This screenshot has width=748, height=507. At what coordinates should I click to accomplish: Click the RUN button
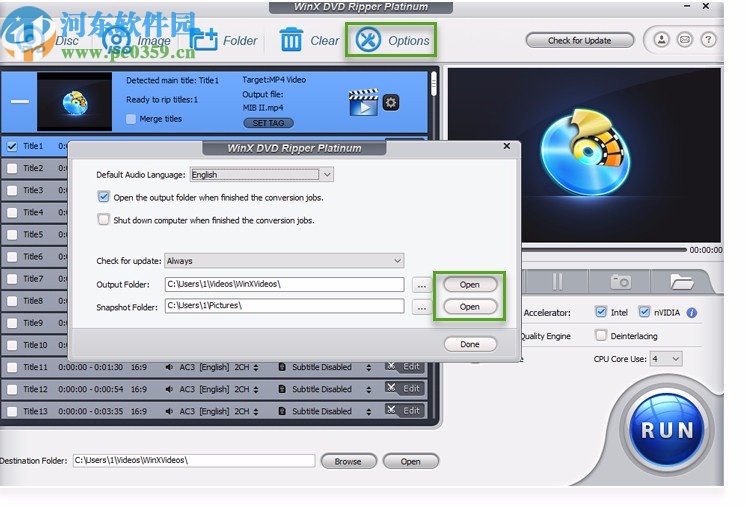coord(666,430)
